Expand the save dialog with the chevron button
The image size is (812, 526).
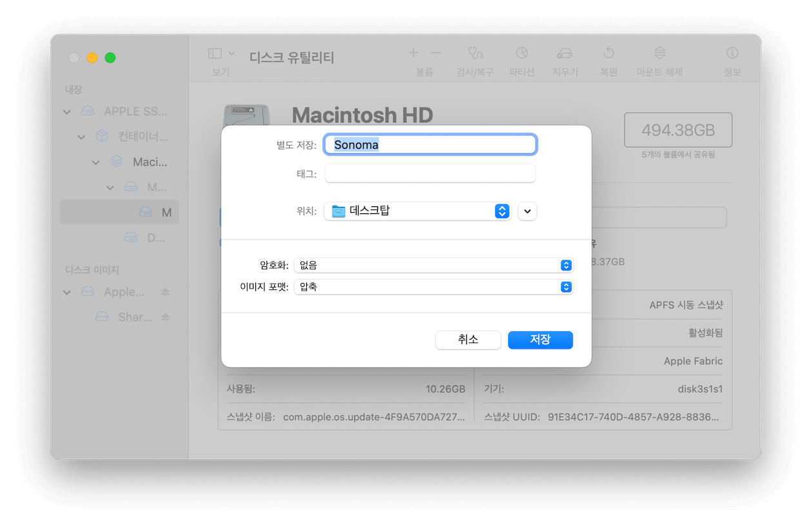(x=527, y=211)
